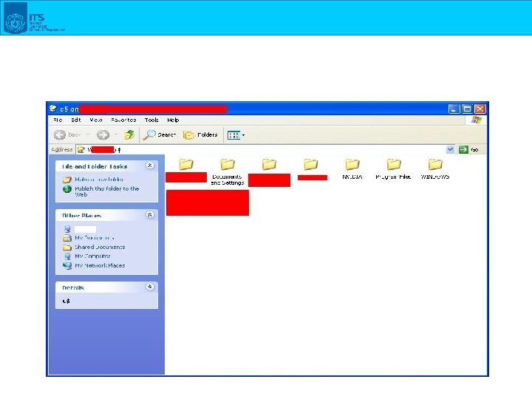This screenshot has width=532, height=399.
Task: Select the Program Files folder
Action: (393, 169)
